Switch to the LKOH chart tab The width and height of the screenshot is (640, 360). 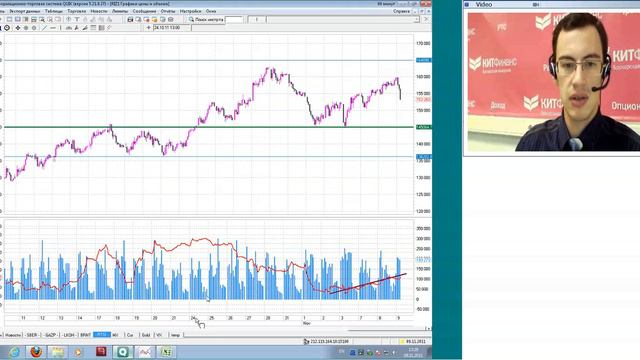click(69, 335)
